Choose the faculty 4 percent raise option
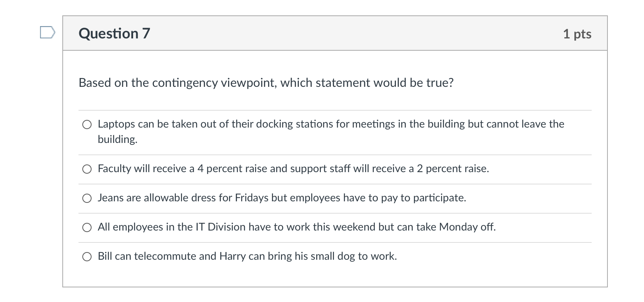The width and height of the screenshot is (644, 302). tap(87, 169)
